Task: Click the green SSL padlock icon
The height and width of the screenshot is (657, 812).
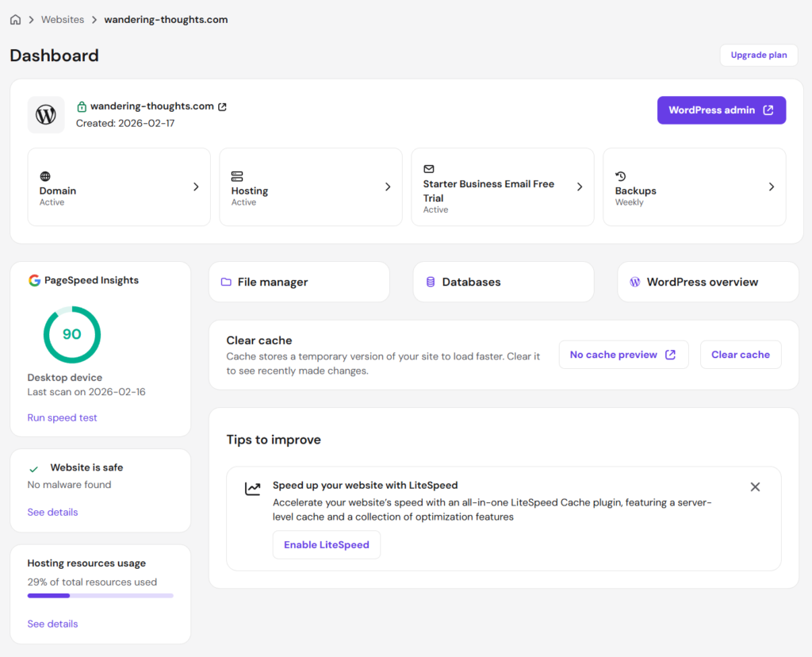Action: [x=82, y=107]
